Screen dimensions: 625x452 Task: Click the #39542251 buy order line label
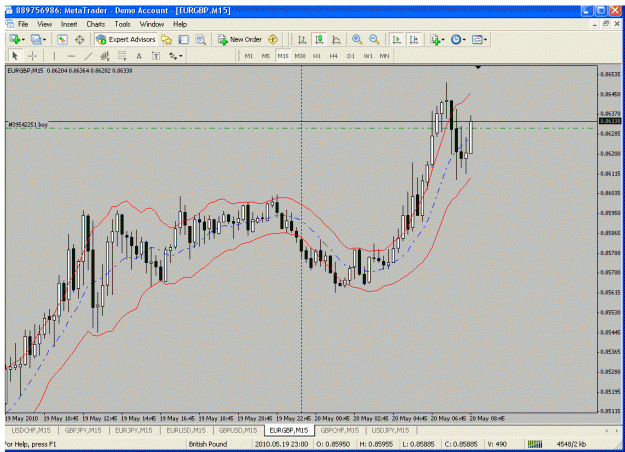tap(28, 125)
